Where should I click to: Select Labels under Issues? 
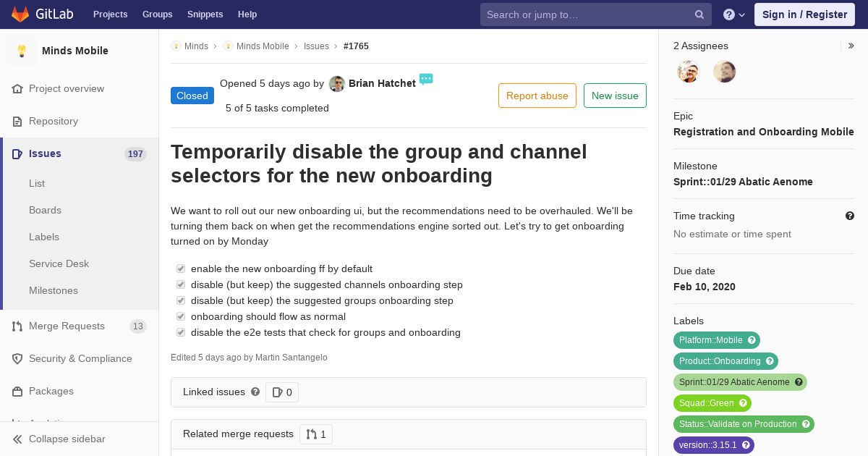pos(44,237)
